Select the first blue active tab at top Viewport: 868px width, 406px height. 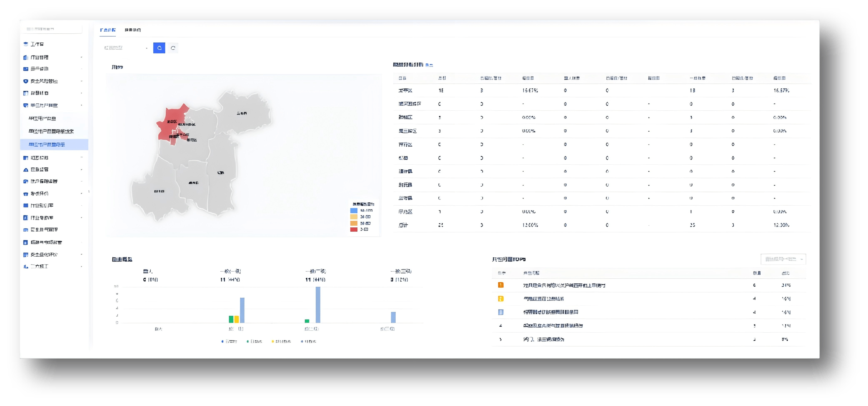point(108,30)
